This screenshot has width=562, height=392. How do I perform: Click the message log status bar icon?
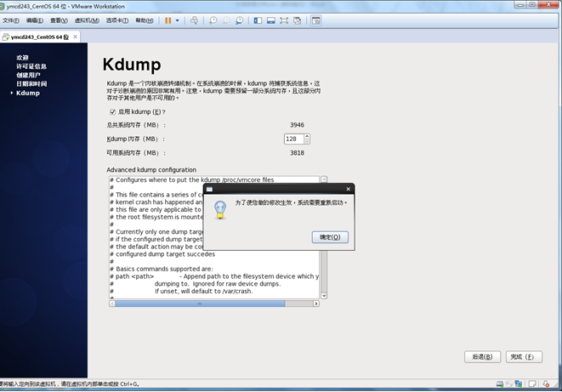(x=532, y=383)
